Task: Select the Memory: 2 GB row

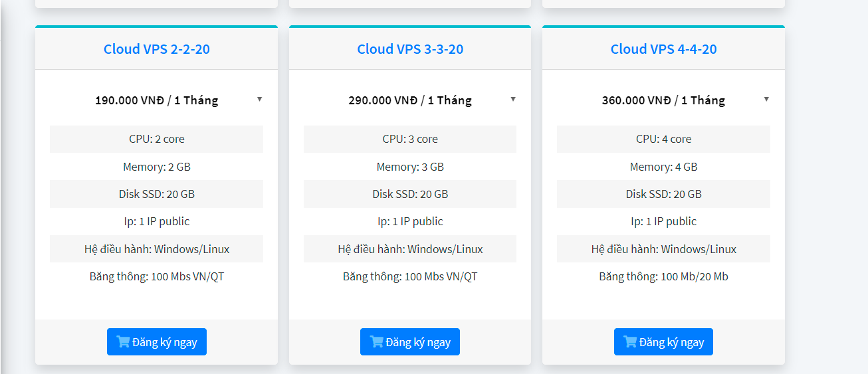Action: point(157,167)
